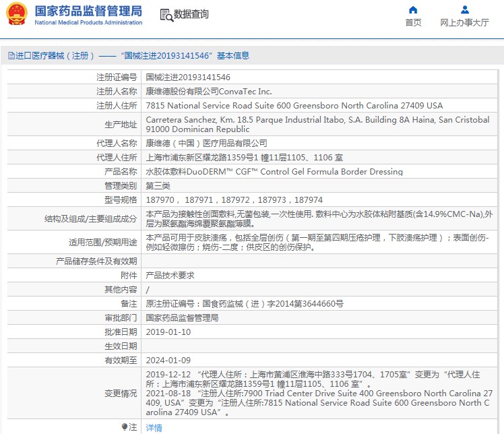The image size is (504, 434).
Task: Click the 数据查询 label
Action: pos(191,14)
